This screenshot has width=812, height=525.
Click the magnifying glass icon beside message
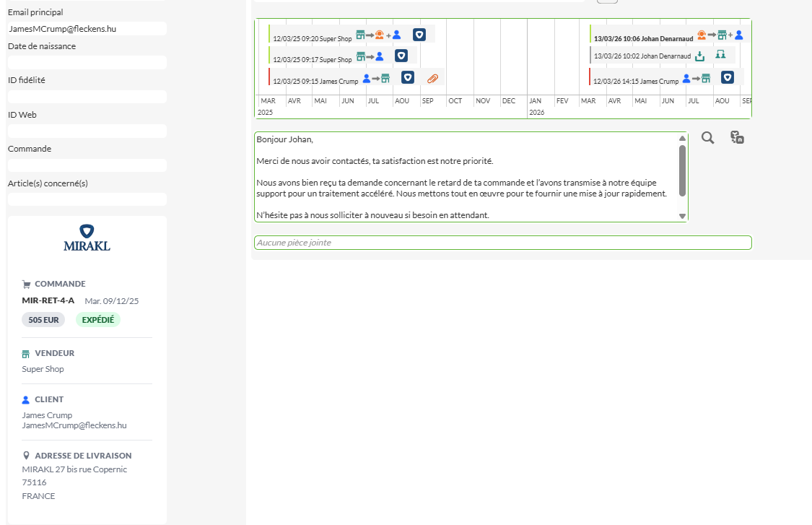(707, 138)
